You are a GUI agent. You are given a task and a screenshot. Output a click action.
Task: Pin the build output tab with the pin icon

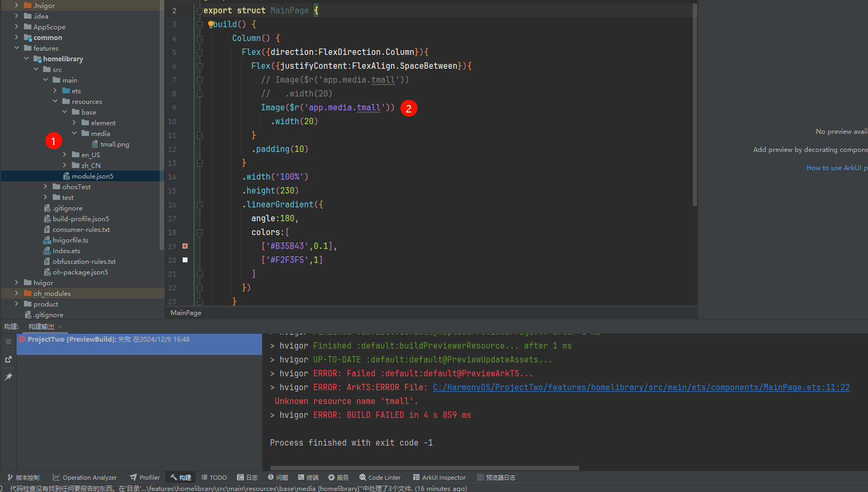point(9,377)
